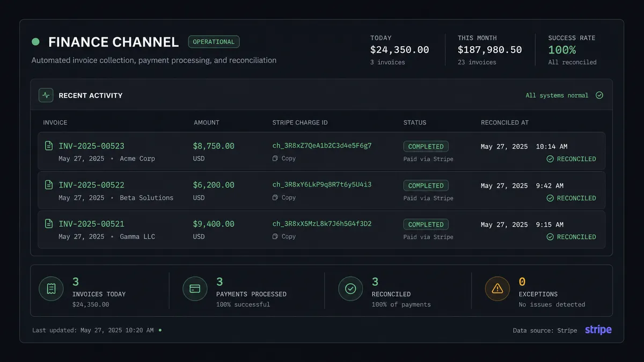Click the STRIPE CHARGE ID column header
The image size is (644, 362).
pyautogui.click(x=300, y=123)
